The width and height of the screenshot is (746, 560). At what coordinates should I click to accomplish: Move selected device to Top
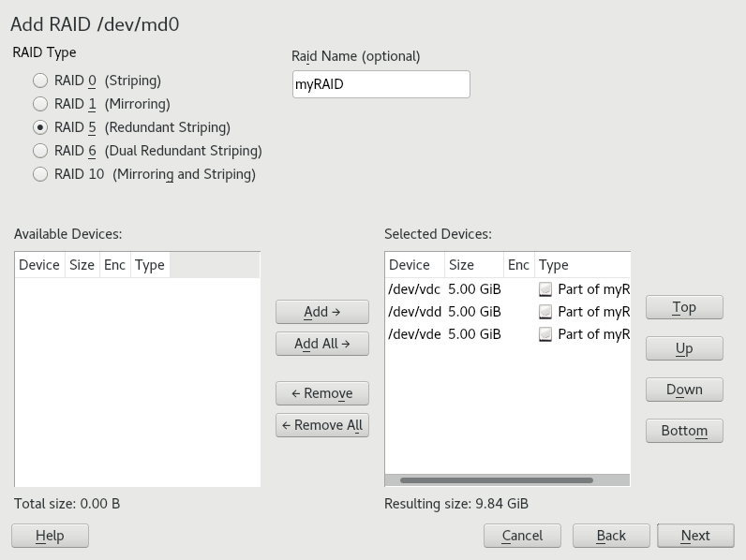tap(684, 307)
